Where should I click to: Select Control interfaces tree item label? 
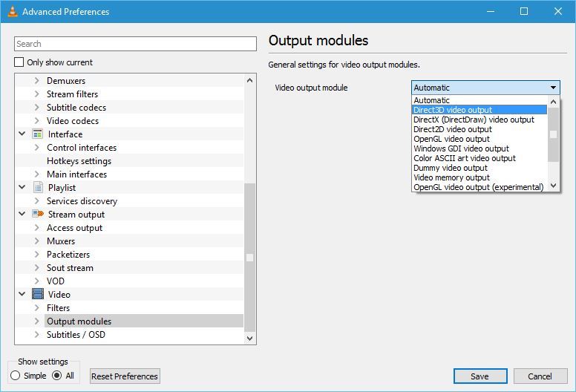pyautogui.click(x=82, y=147)
